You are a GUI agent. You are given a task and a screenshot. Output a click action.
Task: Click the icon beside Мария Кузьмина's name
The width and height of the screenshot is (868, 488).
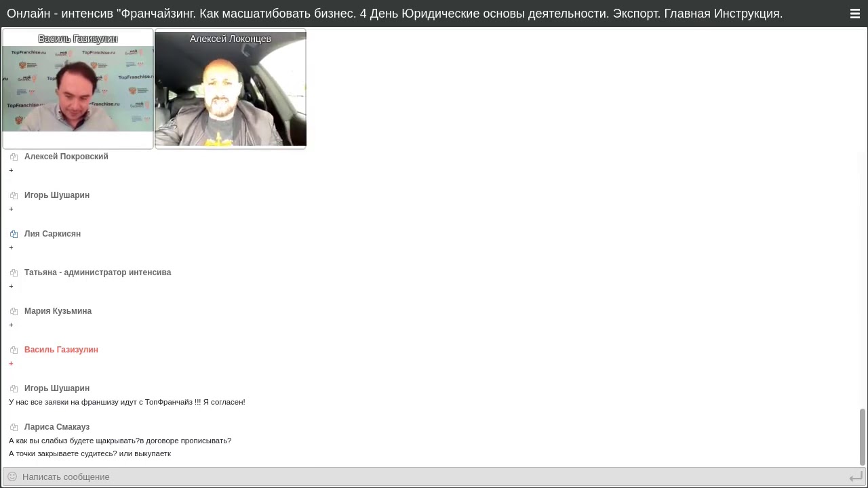pos(14,311)
